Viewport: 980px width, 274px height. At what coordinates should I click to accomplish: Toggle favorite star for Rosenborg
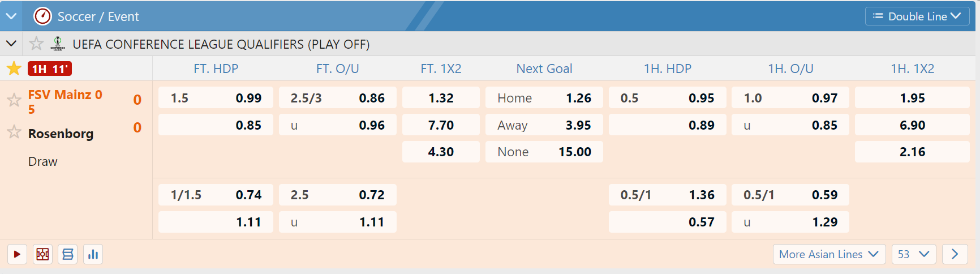(x=14, y=132)
